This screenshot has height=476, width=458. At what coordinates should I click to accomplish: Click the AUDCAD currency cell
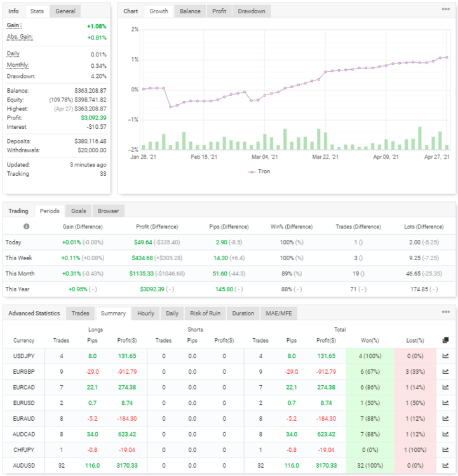click(x=24, y=434)
